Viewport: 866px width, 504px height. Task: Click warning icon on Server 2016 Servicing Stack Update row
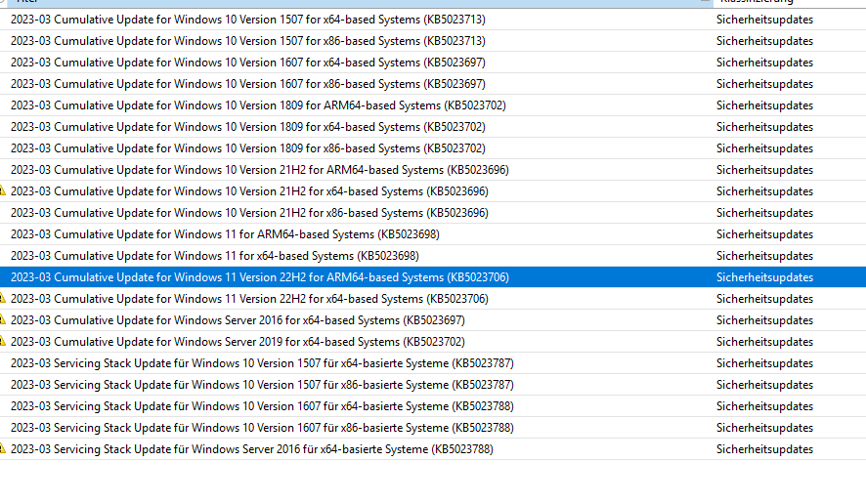pyautogui.click(x=2, y=448)
